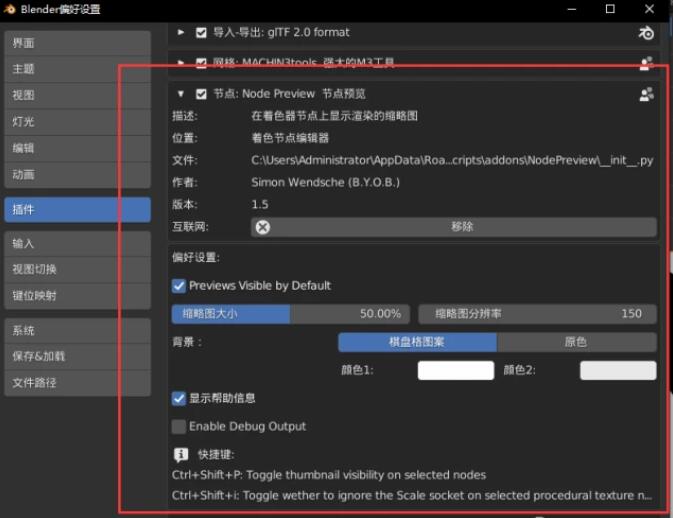Uncheck Previews Visible by Default
The width and height of the screenshot is (673, 518).
(x=179, y=286)
